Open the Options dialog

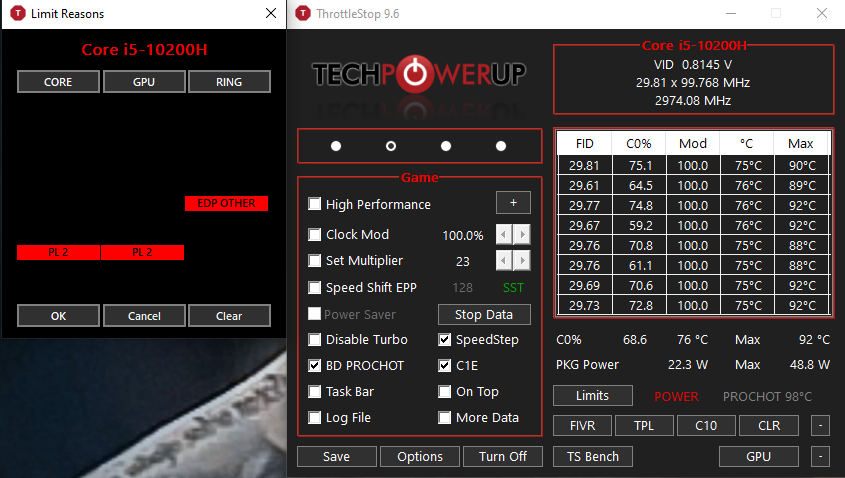coord(420,457)
